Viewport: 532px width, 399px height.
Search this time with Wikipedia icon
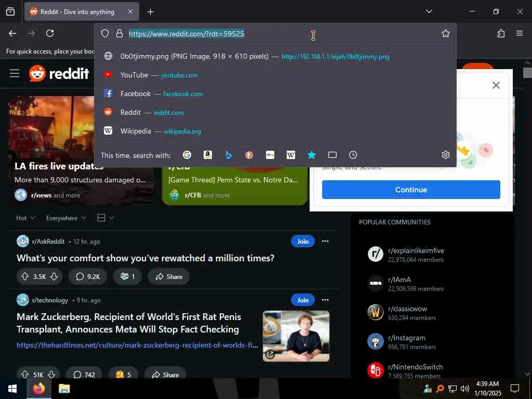(x=291, y=155)
